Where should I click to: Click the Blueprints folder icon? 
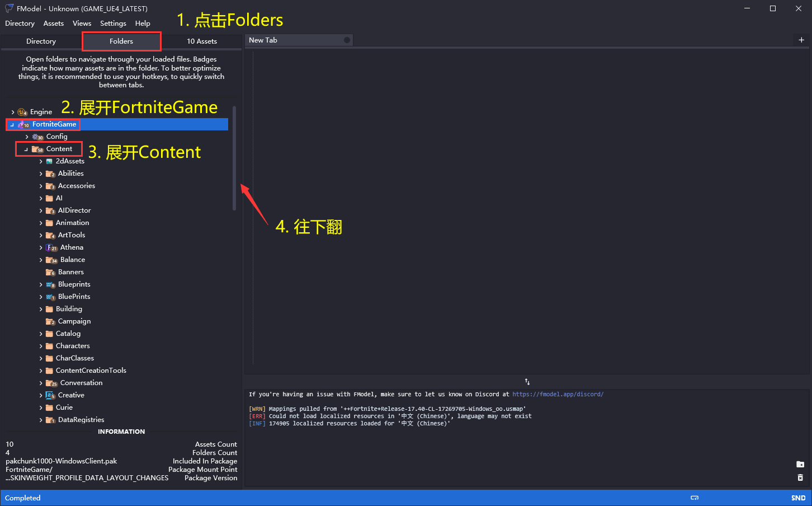(50, 284)
